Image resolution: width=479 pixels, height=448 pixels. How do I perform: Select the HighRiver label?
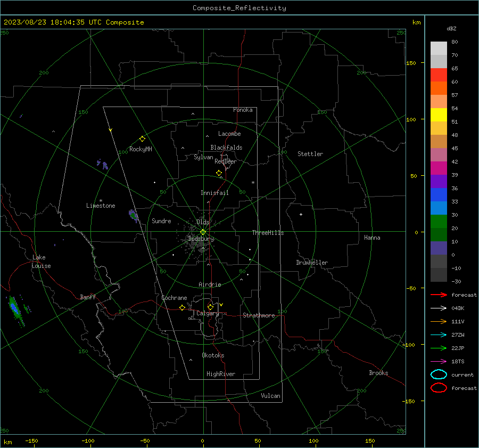point(221,374)
